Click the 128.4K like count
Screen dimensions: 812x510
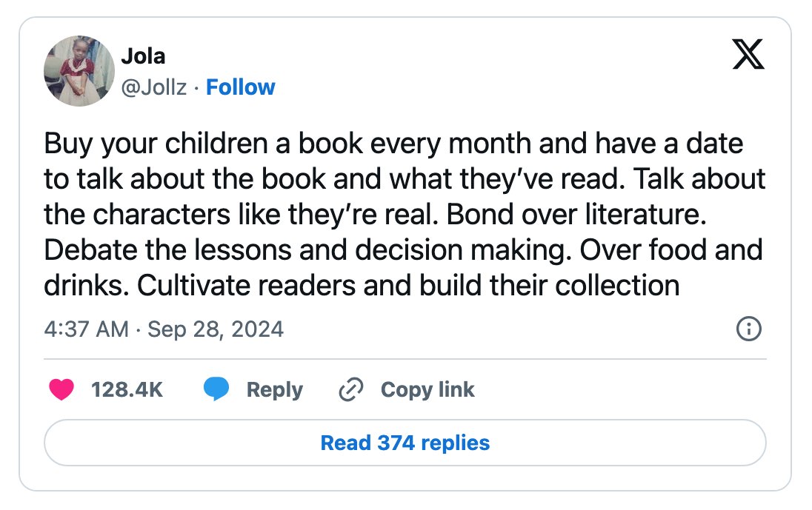[127, 389]
